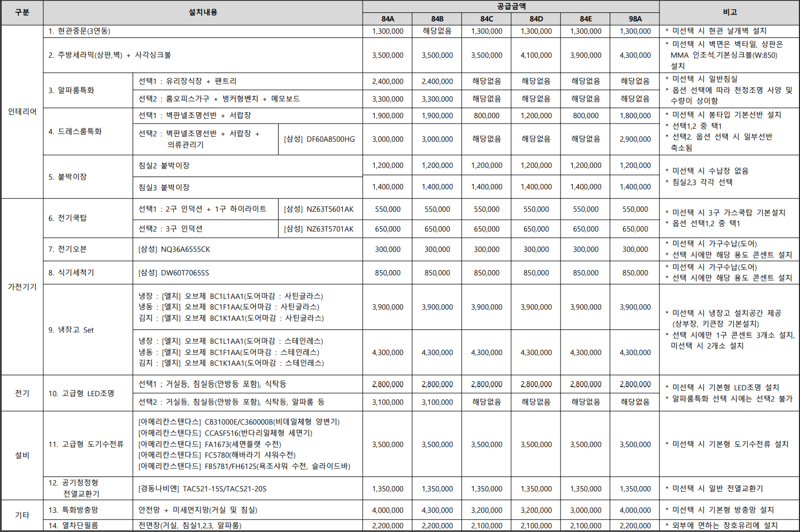Select the '98A' column header
The width and height of the screenshot is (800, 532).
(635, 19)
